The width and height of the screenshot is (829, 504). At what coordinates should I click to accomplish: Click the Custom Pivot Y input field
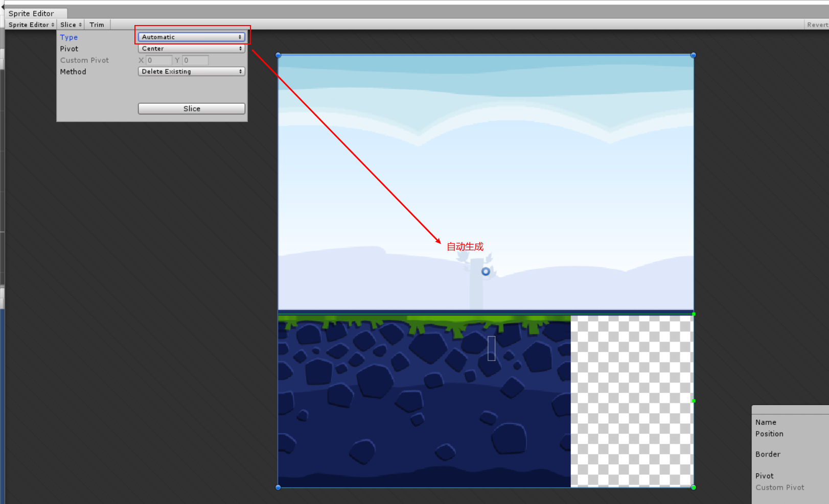tap(195, 60)
